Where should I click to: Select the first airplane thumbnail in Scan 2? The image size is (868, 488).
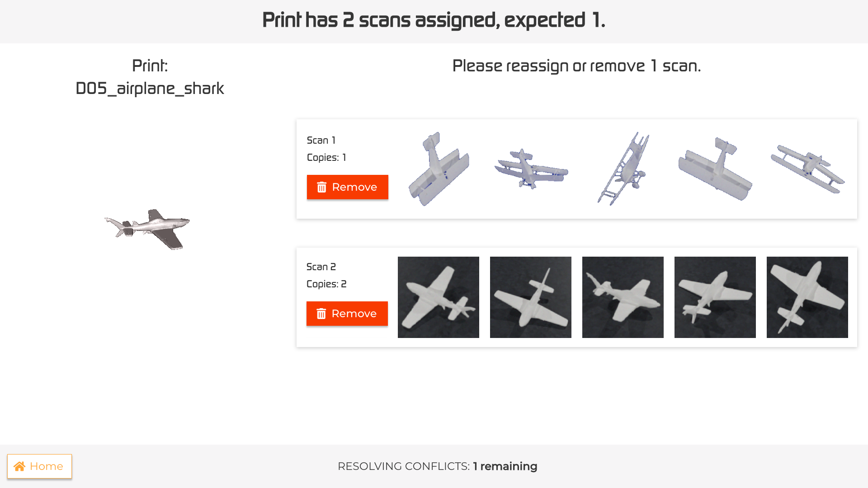[x=439, y=297]
